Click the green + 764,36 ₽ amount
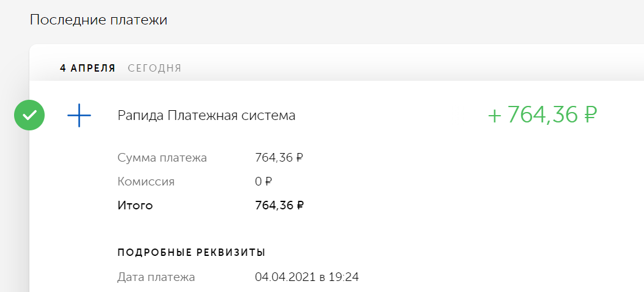The width and height of the screenshot is (644, 292). (542, 114)
